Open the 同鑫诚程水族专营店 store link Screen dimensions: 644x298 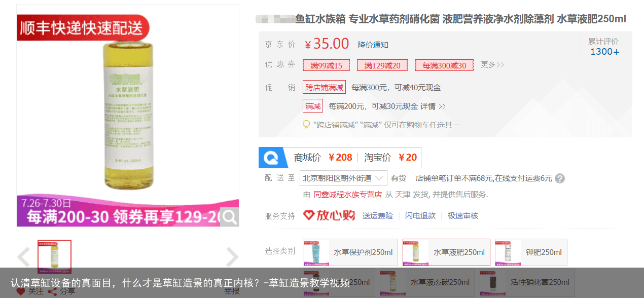pos(348,194)
